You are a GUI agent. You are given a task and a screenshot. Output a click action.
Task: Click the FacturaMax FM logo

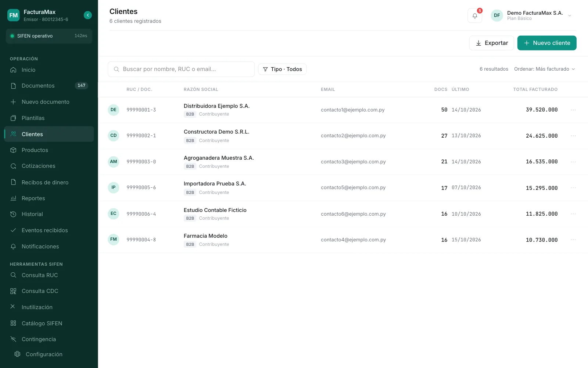tap(14, 15)
